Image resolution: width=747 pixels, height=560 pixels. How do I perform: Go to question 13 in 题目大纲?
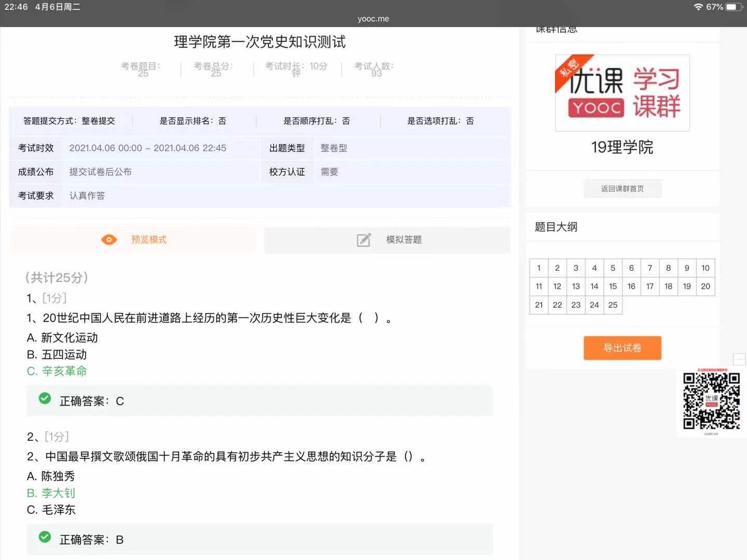coord(576,286)
